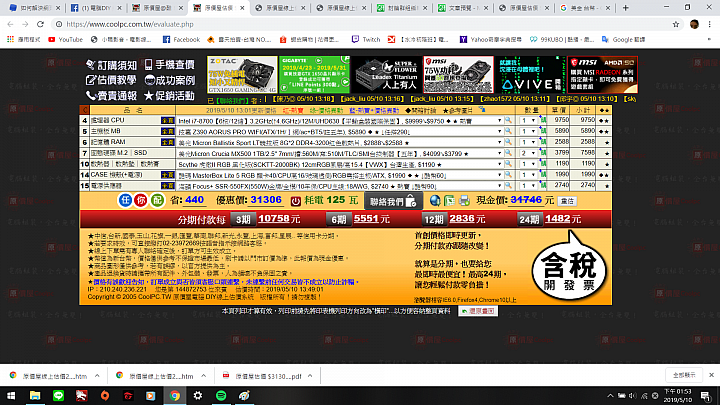Click the 全部顯示 downloads button

point(684,375)
